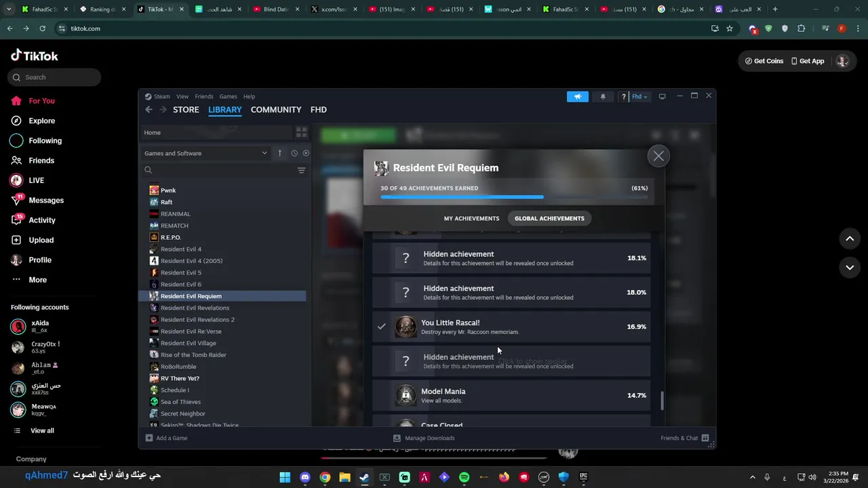
Task: Open Manage Downloads
Action: pos(424,438)
